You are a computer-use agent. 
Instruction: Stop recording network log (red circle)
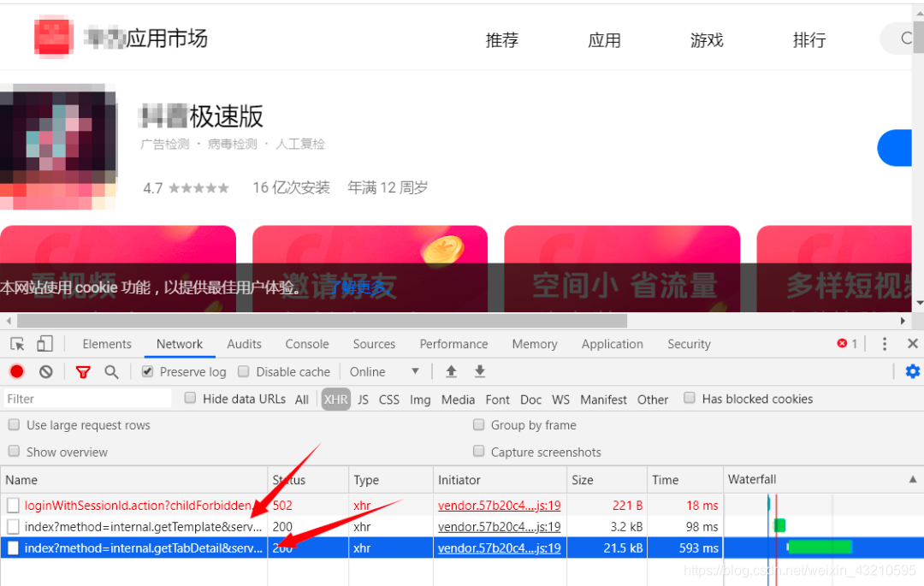16,371
